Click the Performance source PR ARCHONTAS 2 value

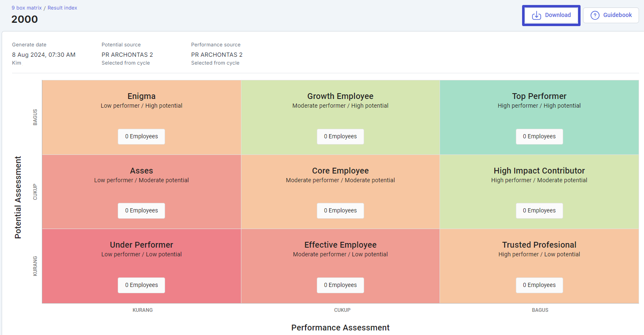tap(217, 55)
